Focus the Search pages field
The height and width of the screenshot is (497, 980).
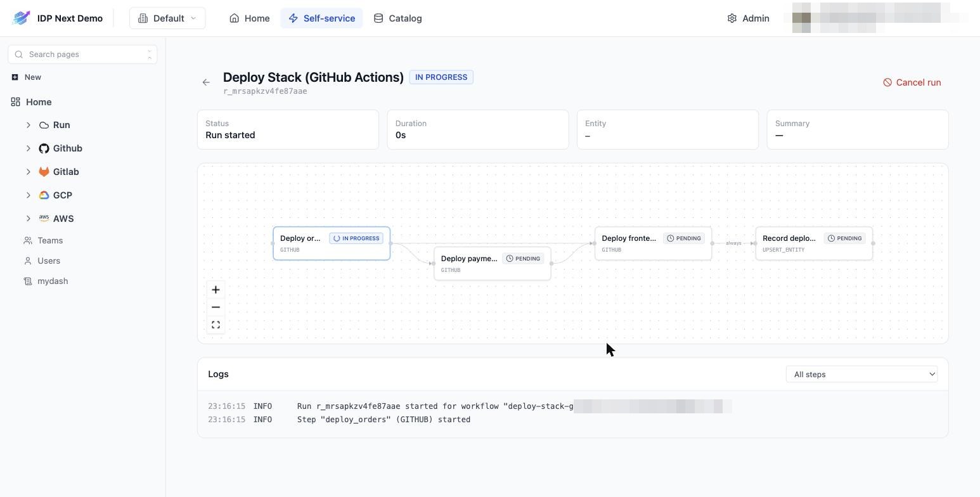(x=82, y=55)
